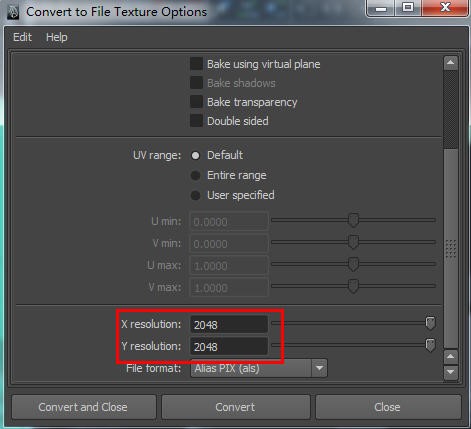Screen dimensions: 471x429
Task: Minimize the Convert to File Texture window
Action: [381, 8]
